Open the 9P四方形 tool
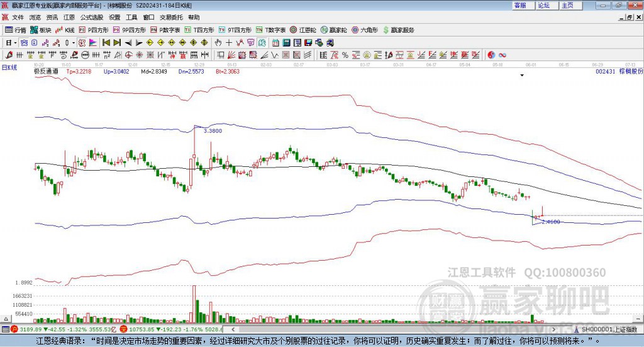The width and height of the screenshot is (644, 347). click(130, 30)
